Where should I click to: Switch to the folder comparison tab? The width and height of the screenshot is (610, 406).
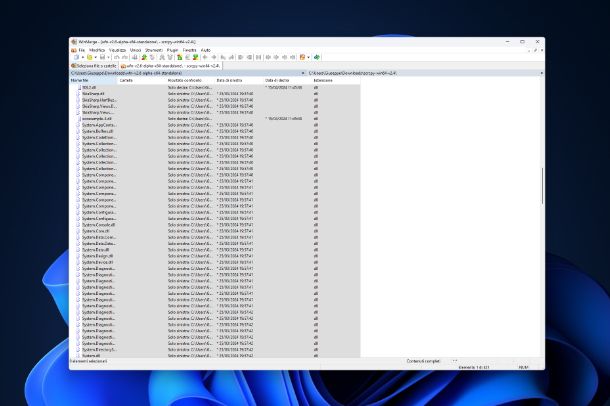(x=171, y=66)
